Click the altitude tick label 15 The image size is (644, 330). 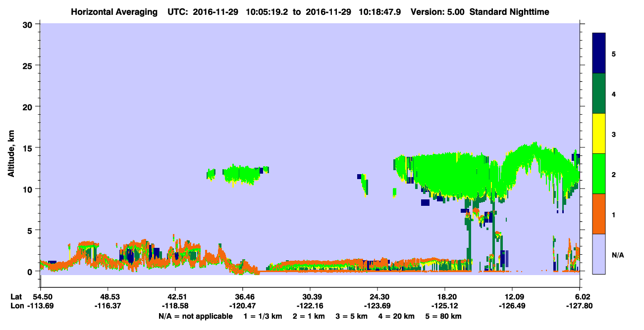pyautogui.click(x=29, y=147)
